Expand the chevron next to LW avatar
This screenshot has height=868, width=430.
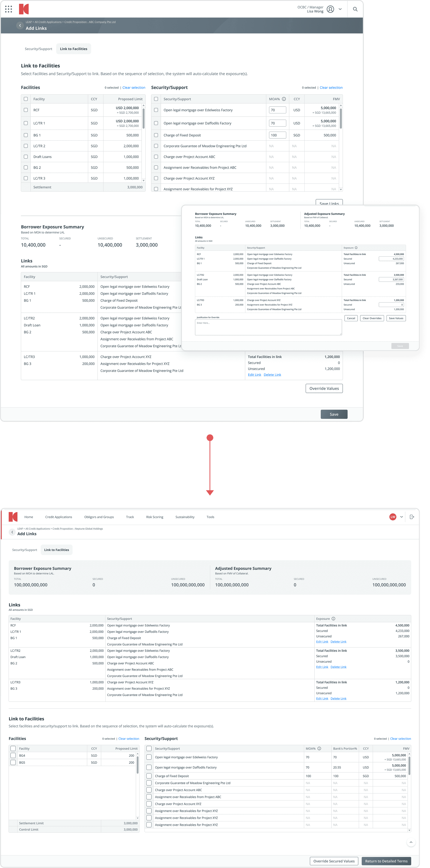pyautogui.click(x=401, y=517)
